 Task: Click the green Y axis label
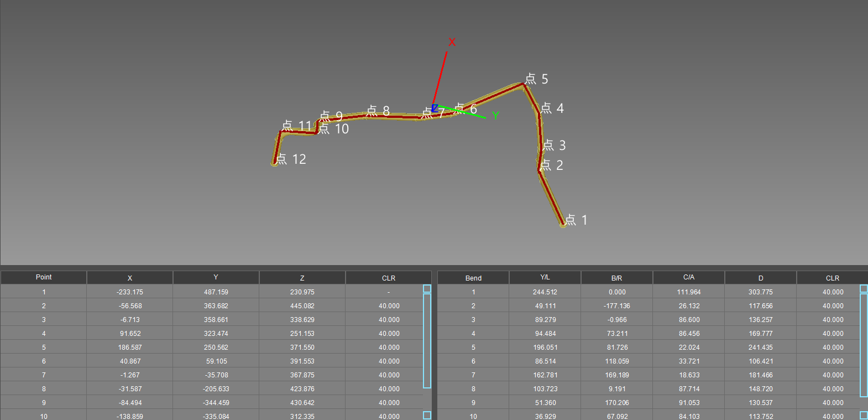(495, 115)
